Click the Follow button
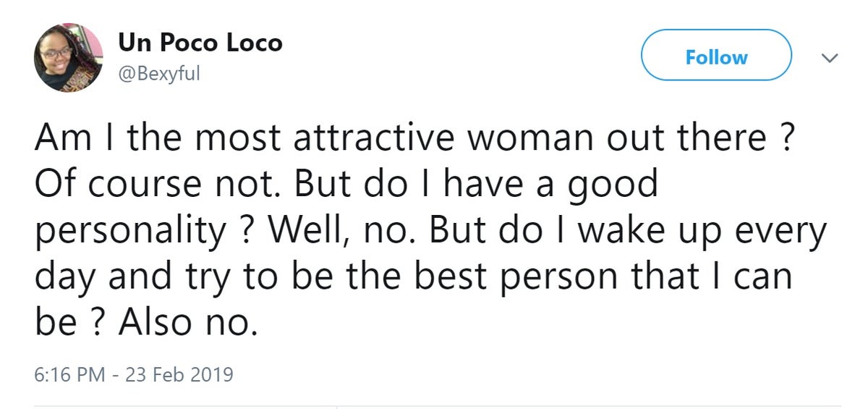This screenshot has width=868, height=409. [x=716, y=56]
